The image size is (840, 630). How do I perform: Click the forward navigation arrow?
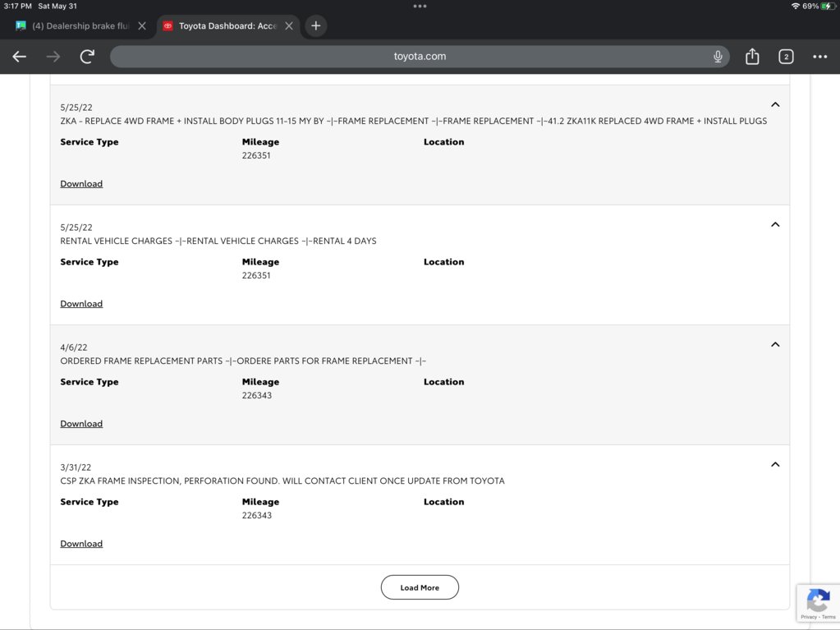(53, 56)
